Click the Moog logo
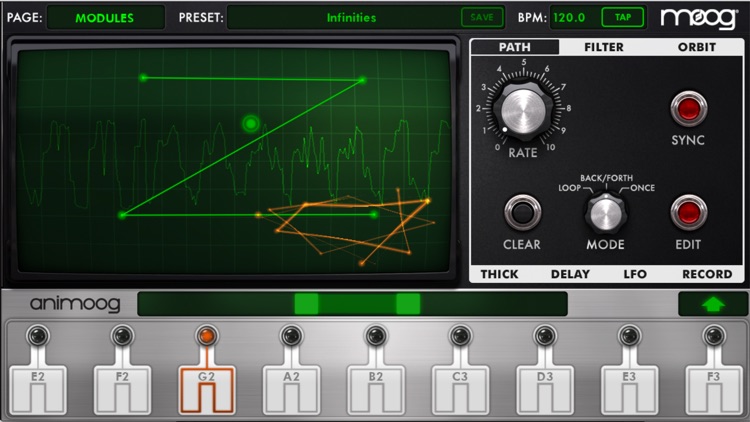The image size is (750, 422). (x=699, y=19)
